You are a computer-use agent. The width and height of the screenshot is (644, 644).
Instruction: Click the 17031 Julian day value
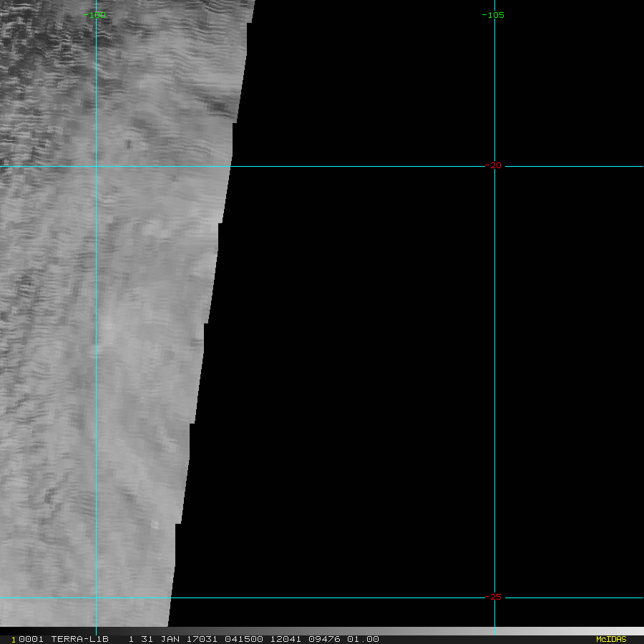point(200,639)
